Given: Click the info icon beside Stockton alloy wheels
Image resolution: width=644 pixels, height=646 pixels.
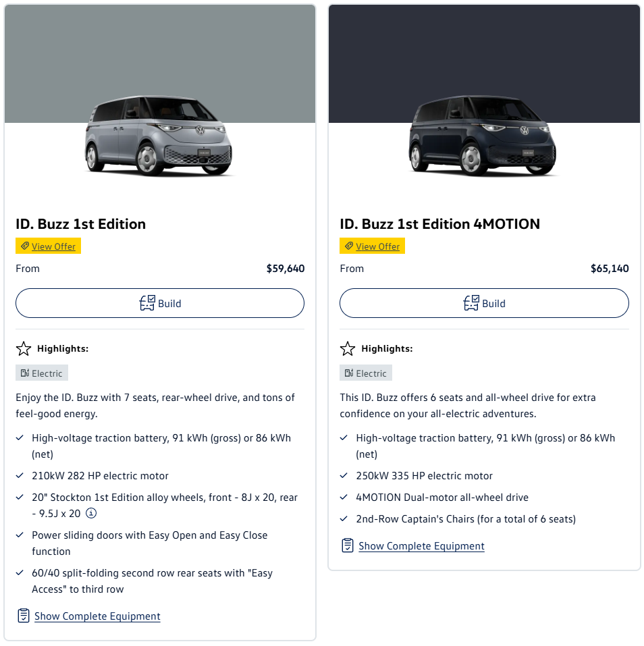Looking at the screenshot, I should click(x=92, y=514).
